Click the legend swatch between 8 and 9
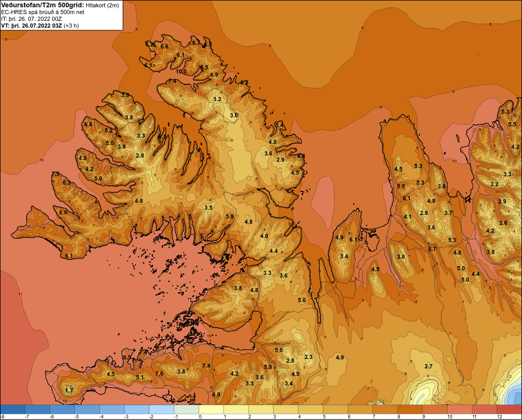 tap(410, 410)
